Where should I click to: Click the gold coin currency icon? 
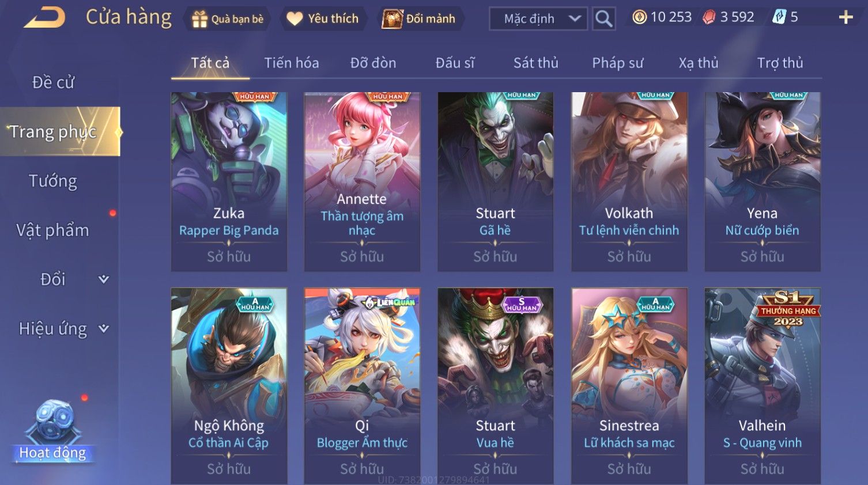point(639,17)
